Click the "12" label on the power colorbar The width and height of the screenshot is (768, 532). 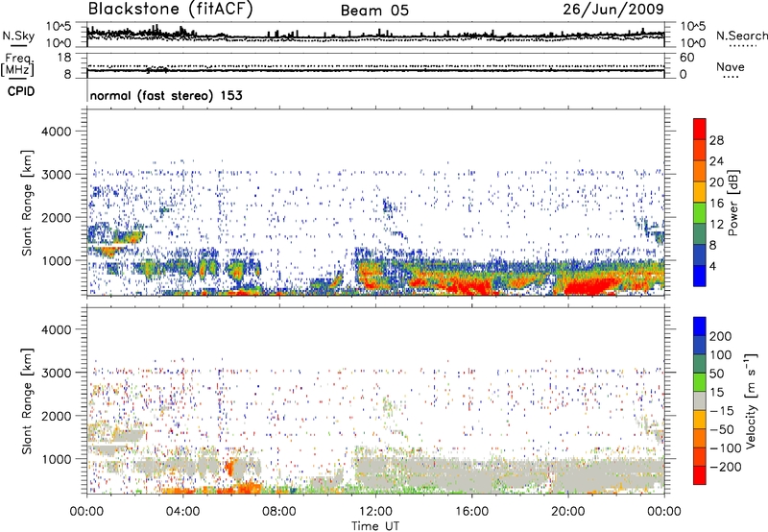pyautogui.click(x=716, y=225)
